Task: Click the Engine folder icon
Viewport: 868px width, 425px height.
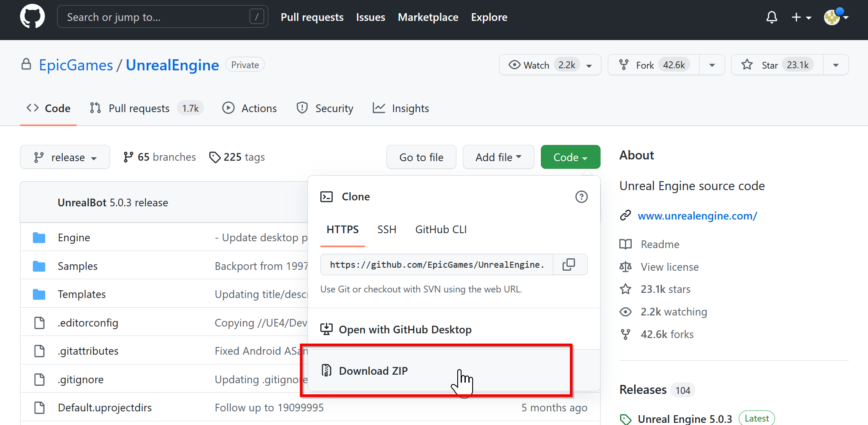Action: click(x=39, y=237)
